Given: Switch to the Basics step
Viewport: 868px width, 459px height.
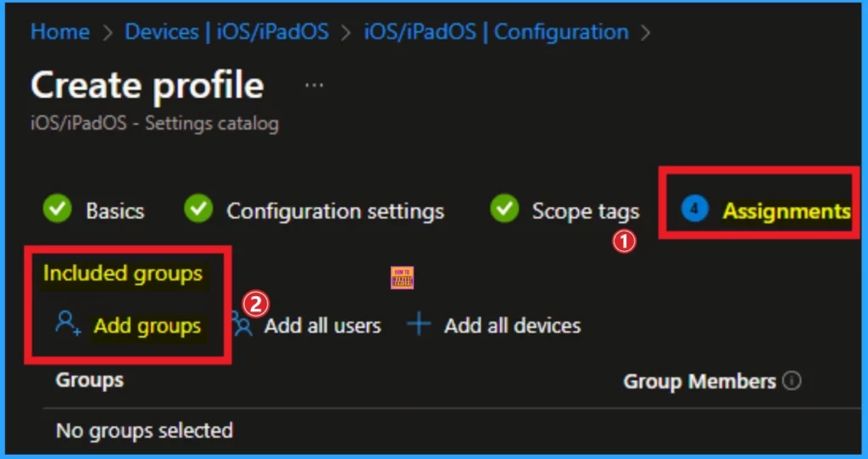Looking at the screenshot, I should [115, 211].
